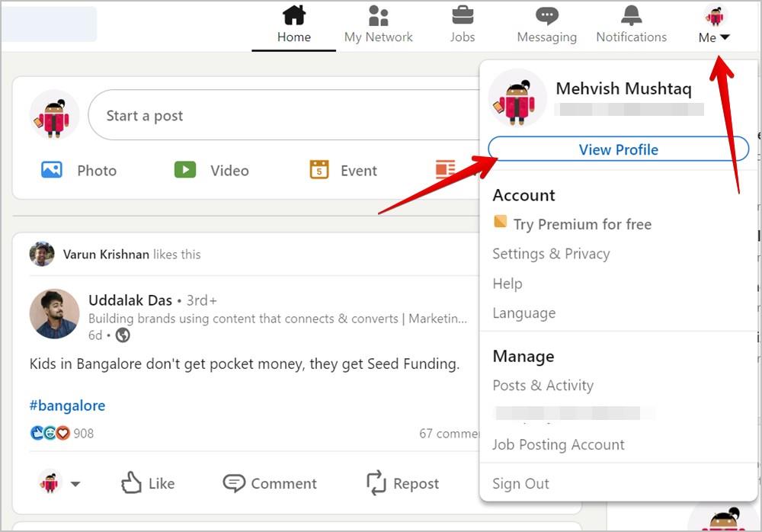Click the Repost button

[x=402, y=483]
